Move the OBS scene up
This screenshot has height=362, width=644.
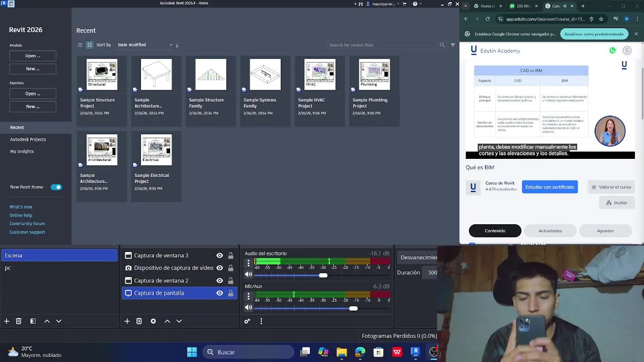(x=47, y=321)
